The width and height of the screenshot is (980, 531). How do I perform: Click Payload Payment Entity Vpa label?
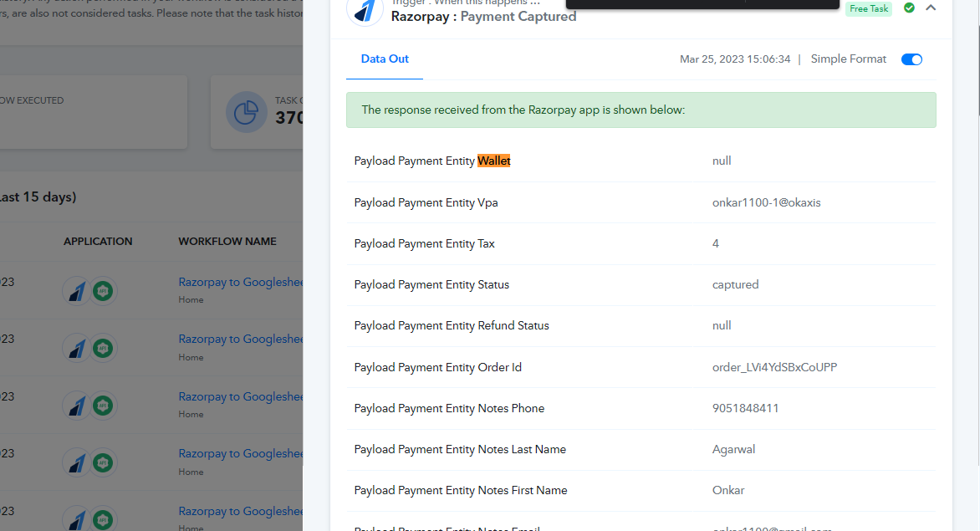tap(426, 202)
